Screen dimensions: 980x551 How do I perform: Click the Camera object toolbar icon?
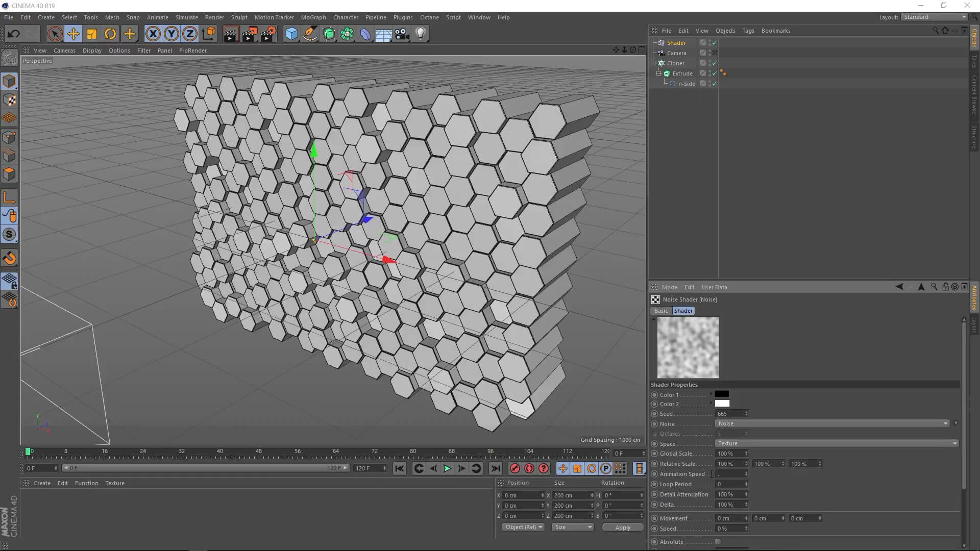[x=402, y=34]
